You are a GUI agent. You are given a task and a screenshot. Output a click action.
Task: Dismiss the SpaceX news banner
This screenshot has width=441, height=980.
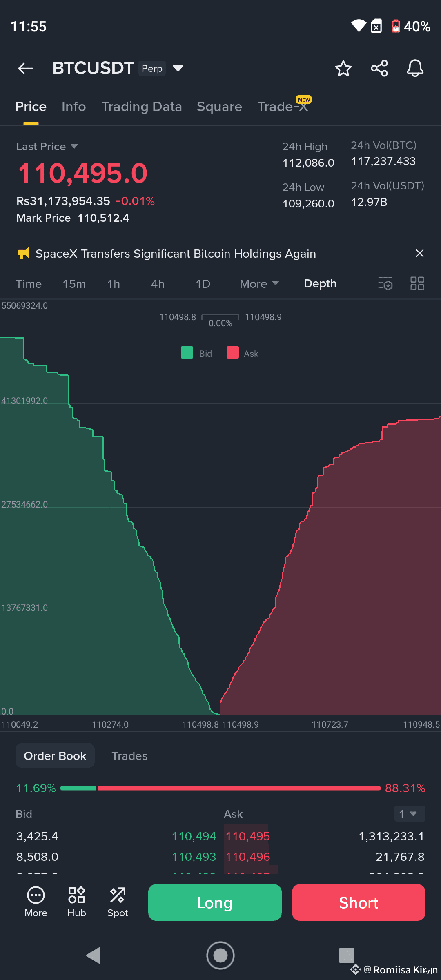(x=419, y=253)
